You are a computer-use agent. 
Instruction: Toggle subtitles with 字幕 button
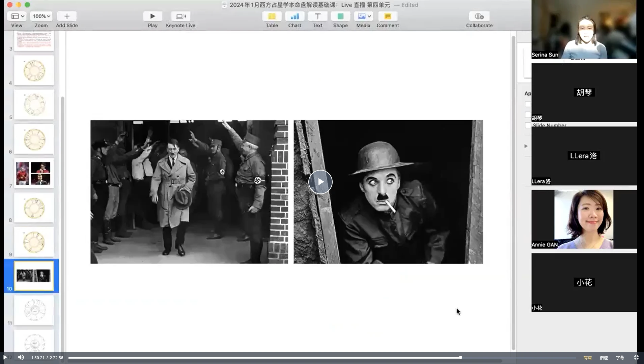[x=620, y=358]
